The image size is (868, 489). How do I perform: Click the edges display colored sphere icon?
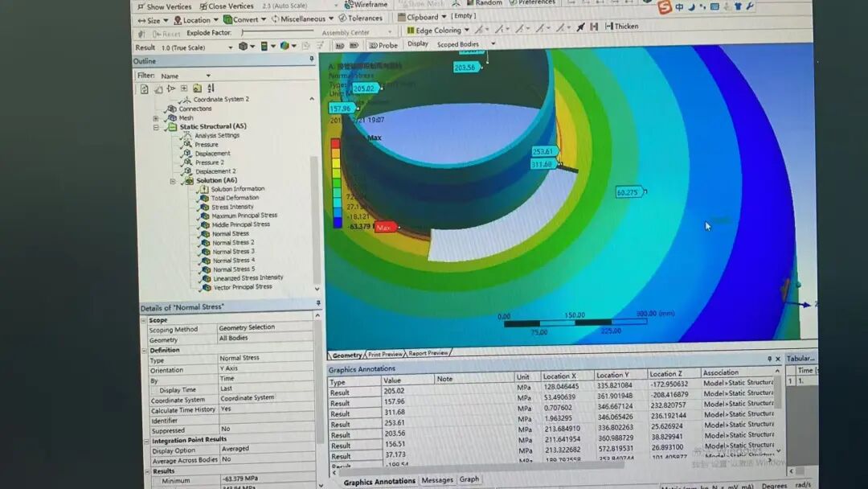[285, 46]
